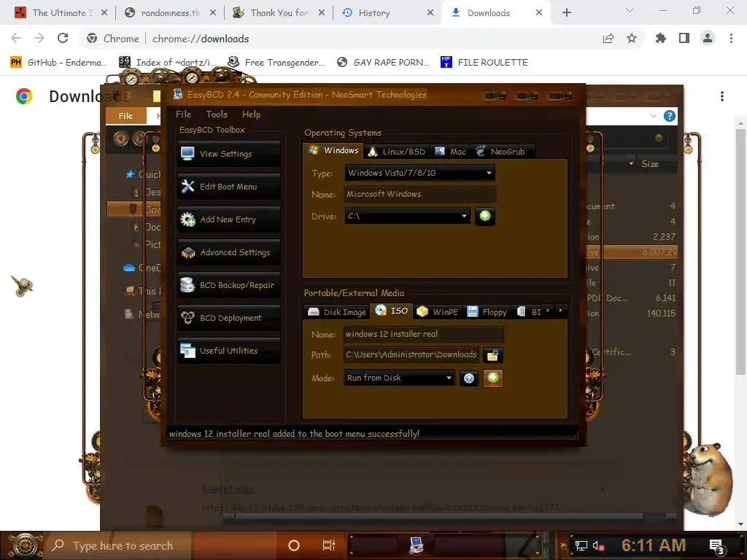Click the 6:11 AM clock
747x560 pixels.
point(654,545)
